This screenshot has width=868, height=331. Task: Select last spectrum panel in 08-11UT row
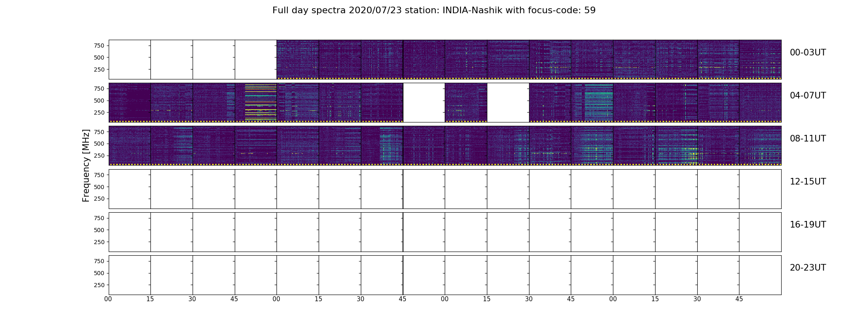[x=760, y=146]
